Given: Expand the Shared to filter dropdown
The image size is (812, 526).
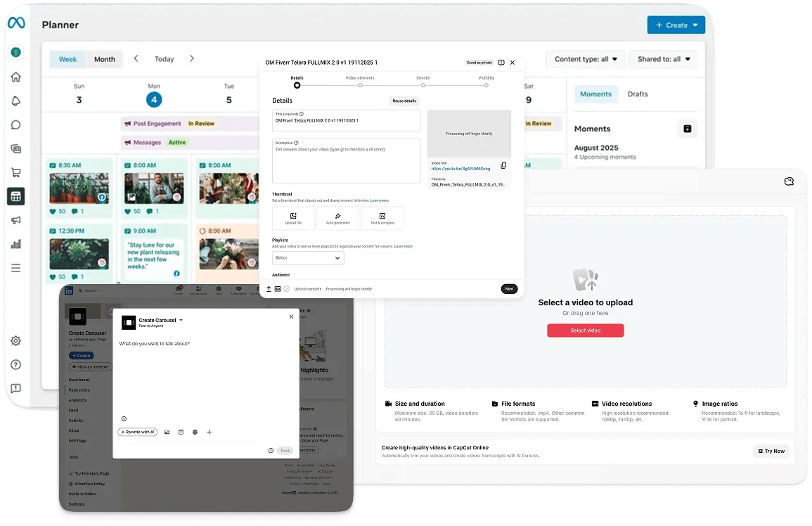Looking at the screenshot, I should 664,59.
